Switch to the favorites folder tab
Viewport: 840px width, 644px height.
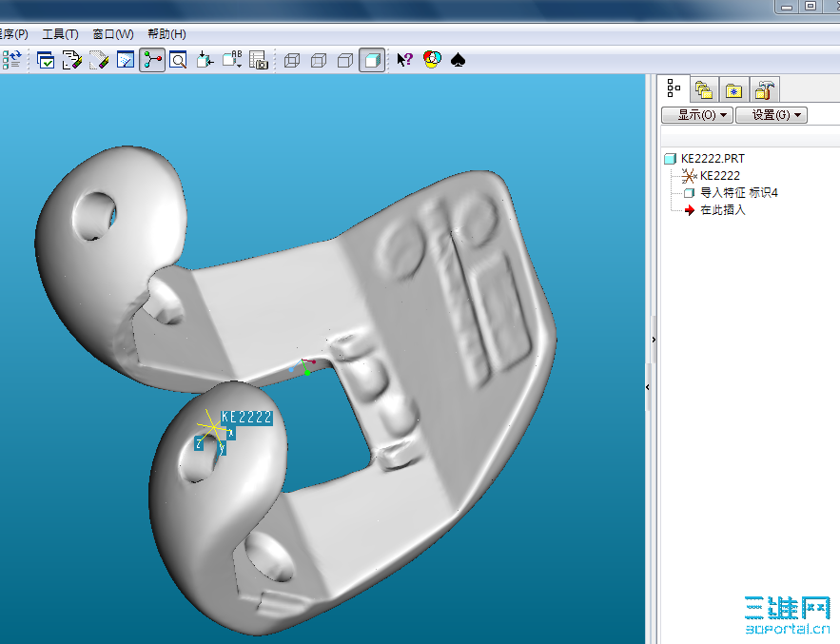pyautogui.click(x=733, y=90)
